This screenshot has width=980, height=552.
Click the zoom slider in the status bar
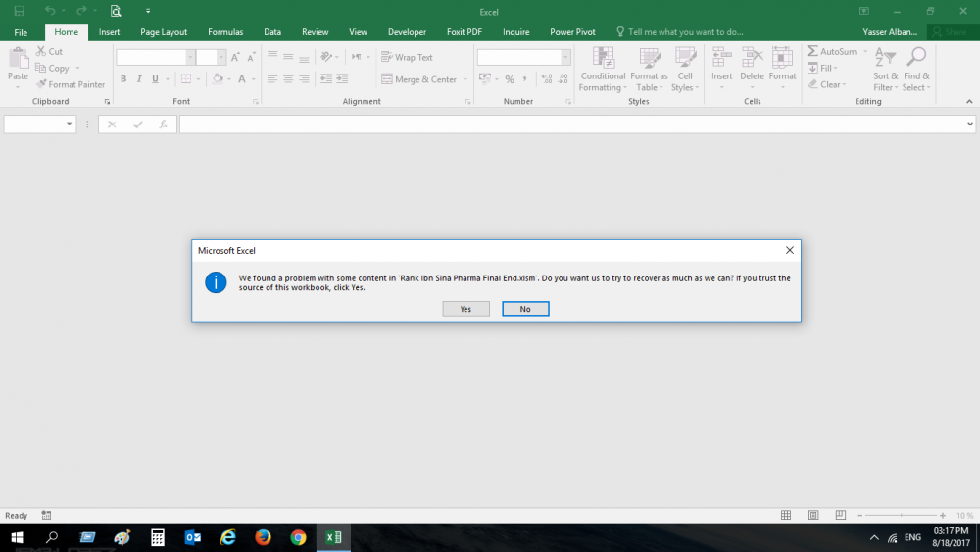pos(901,515)
